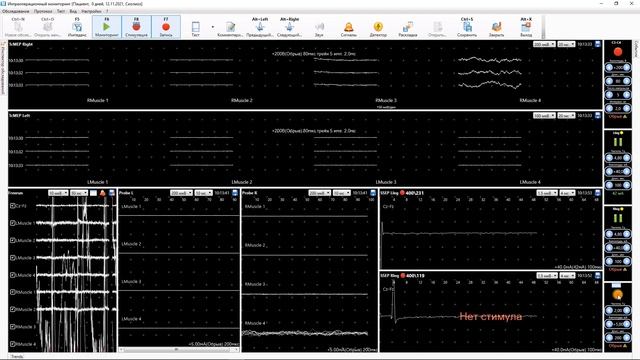640x360 pixels.
Task: Open the Обследование menu
Action: 16,11
